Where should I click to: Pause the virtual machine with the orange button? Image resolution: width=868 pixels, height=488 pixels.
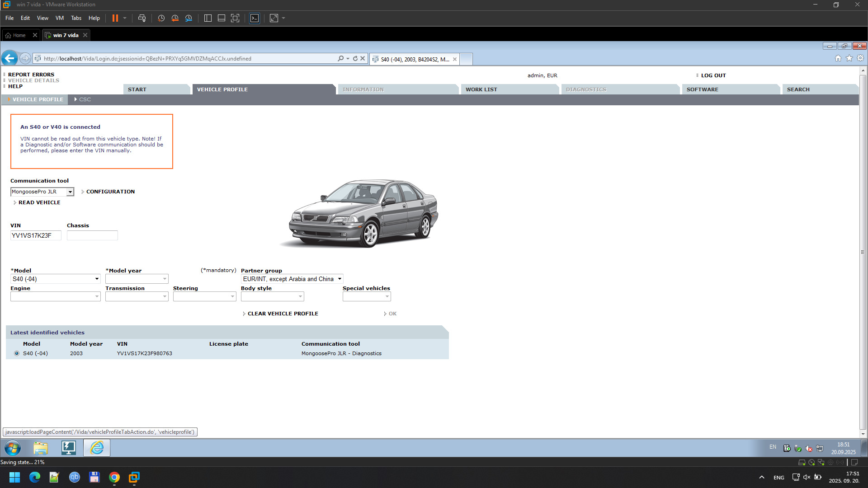point(115,18)
